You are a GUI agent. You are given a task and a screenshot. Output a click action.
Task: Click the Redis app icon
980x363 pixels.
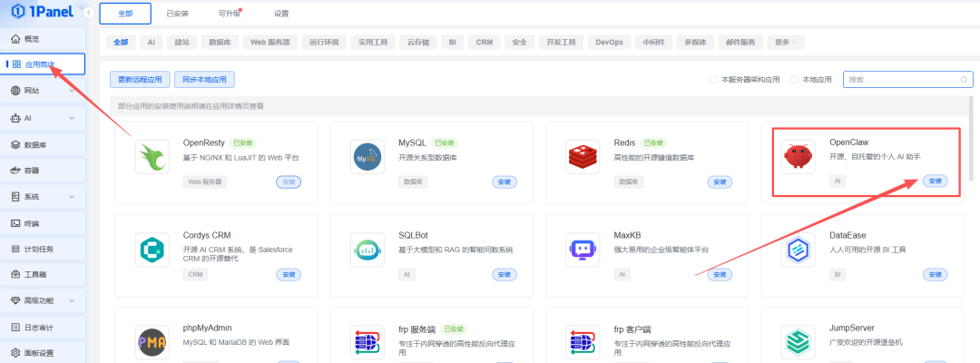[x=583, y=158]
